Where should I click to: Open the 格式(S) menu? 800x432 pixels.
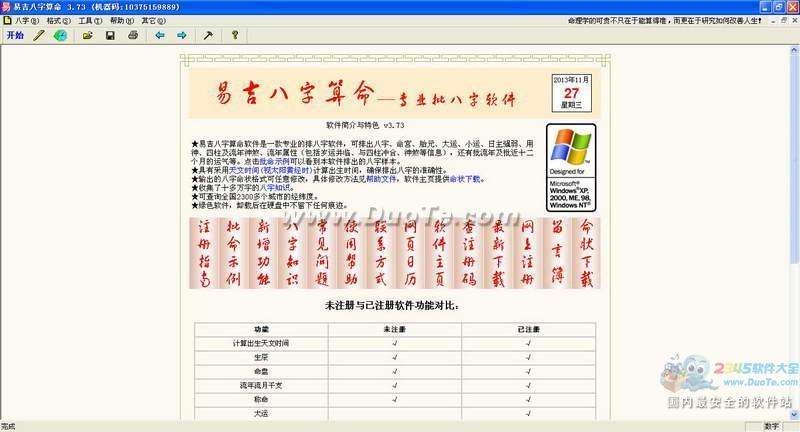coord(56,20)
